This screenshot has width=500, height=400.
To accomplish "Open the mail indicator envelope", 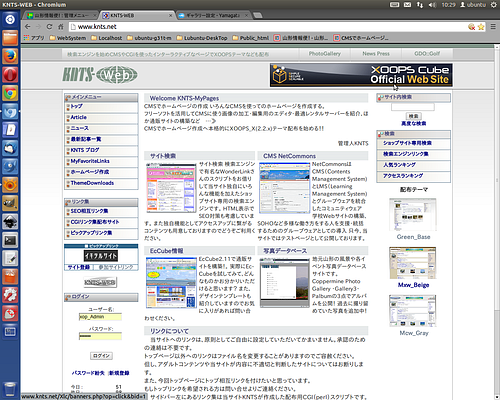I will [x=407, y=5].
